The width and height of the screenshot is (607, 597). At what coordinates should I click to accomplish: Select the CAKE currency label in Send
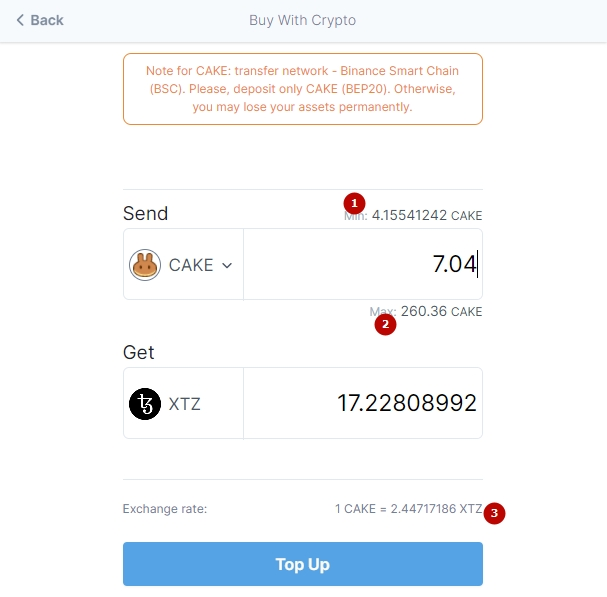(191, 265)
